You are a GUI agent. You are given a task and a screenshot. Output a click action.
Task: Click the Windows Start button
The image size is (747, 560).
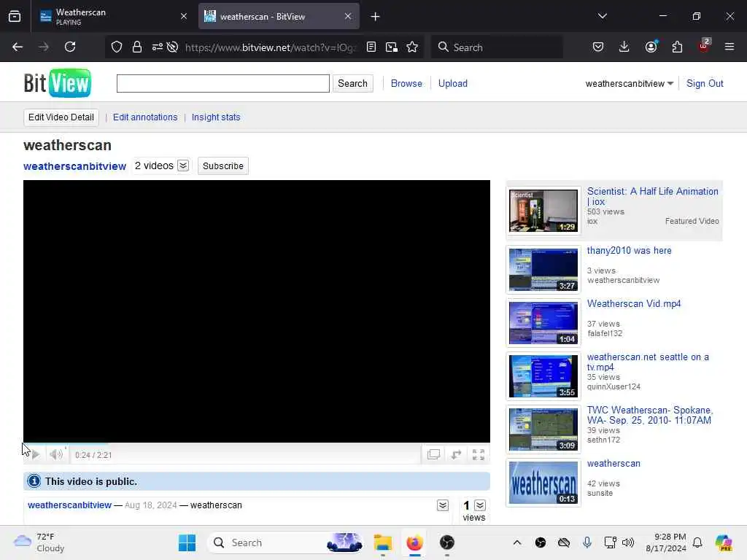click(x=187, y=542)
